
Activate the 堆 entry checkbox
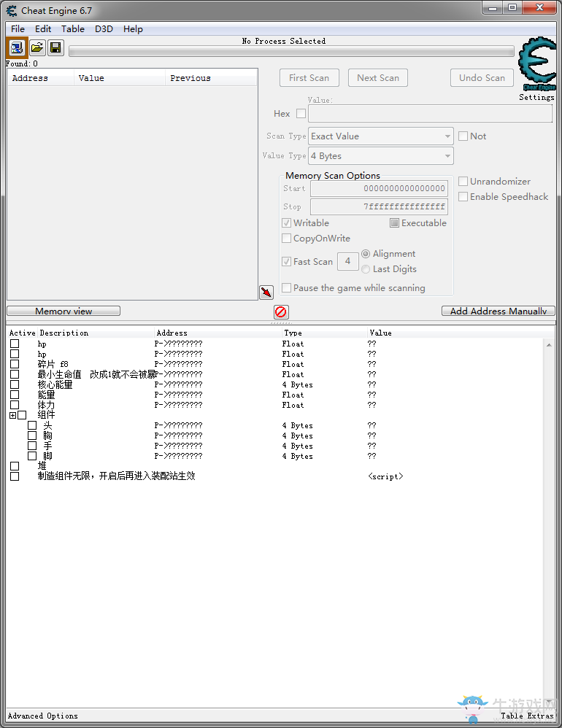pyautogui.click(x=15, y=466)
